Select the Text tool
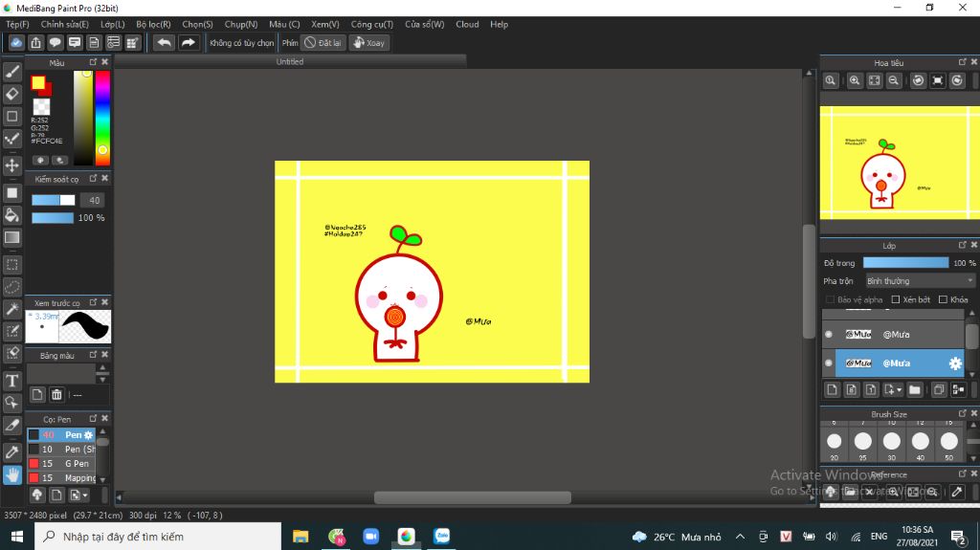 coord(11,381)
